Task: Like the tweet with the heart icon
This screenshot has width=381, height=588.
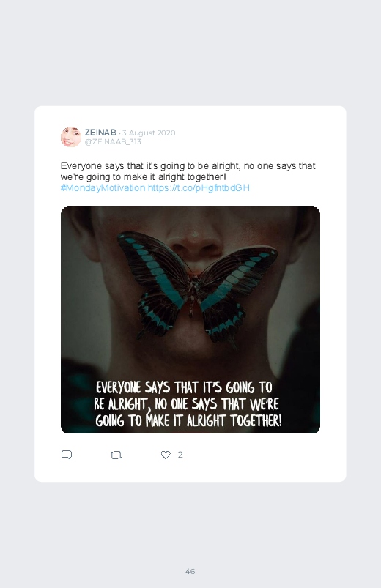Action: [x=166, y=455]
